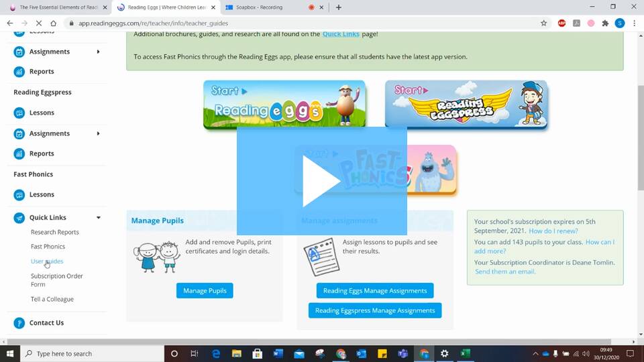Click the Reading Eggspress Lessons icon
644x362 pixels.
pyautogui.click(x=19, y=113)
